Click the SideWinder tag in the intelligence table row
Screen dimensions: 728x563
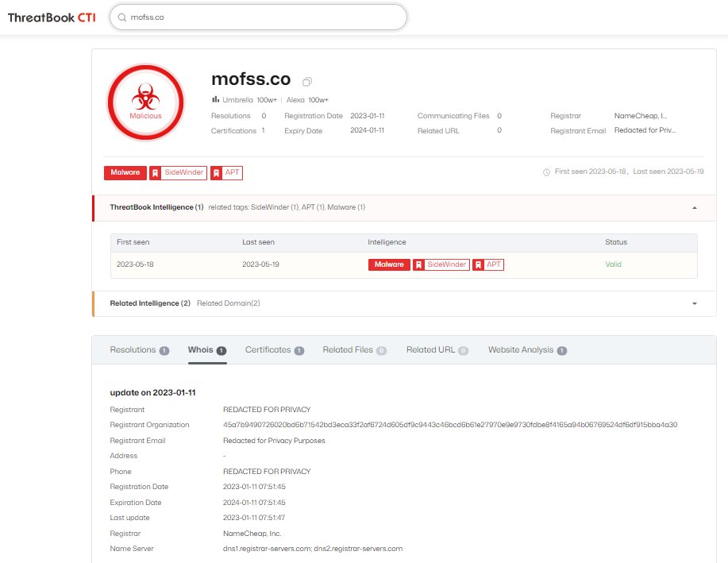click(441, 264)
